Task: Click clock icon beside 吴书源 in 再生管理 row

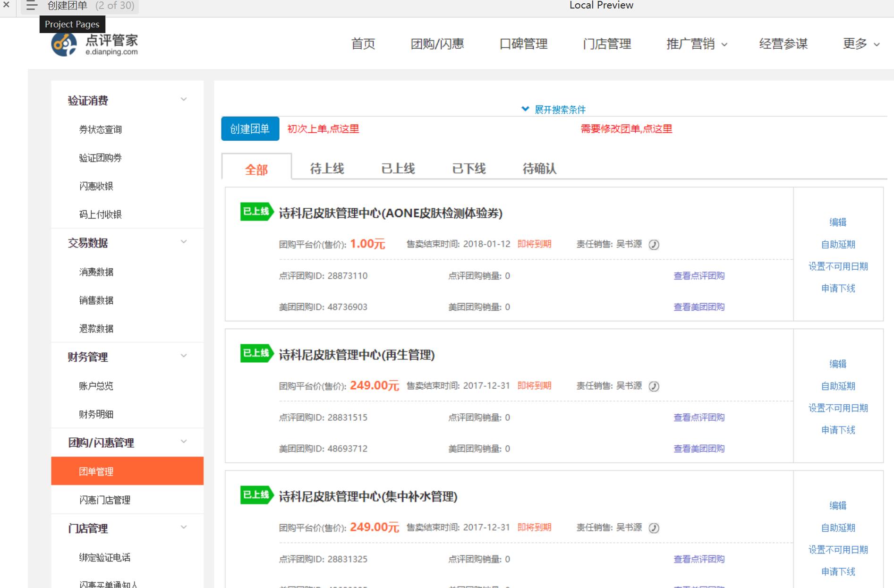Action: click(654, 386)
